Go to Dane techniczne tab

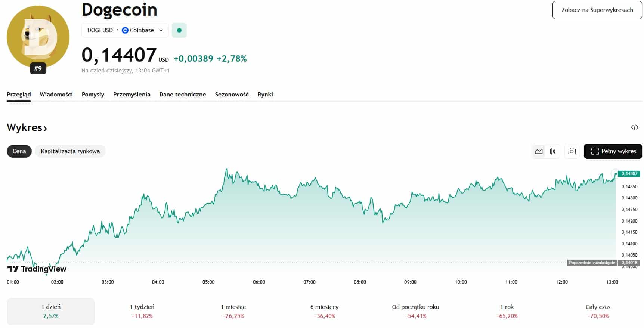coord(182,95)
